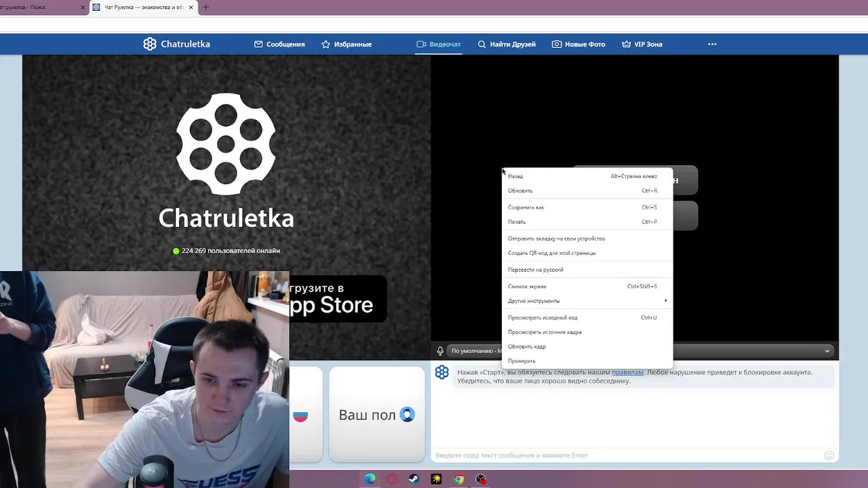Choose 'Снимок экрана' in the context menu

point(587,286)
